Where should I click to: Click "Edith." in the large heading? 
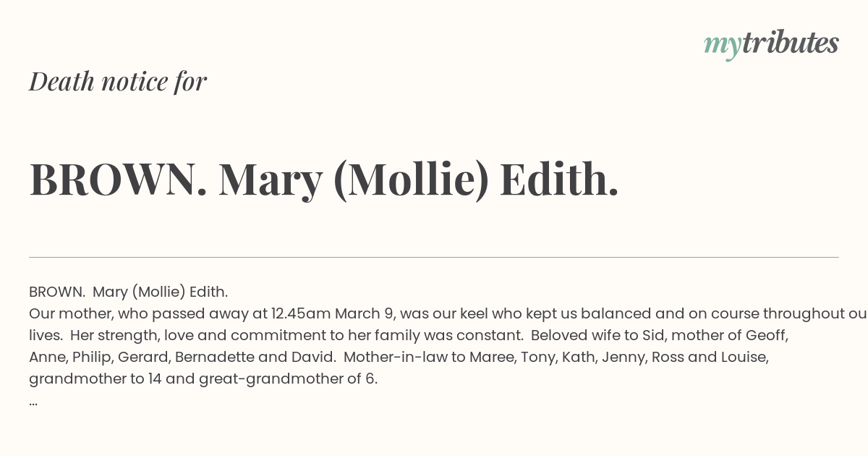[559, 178]
